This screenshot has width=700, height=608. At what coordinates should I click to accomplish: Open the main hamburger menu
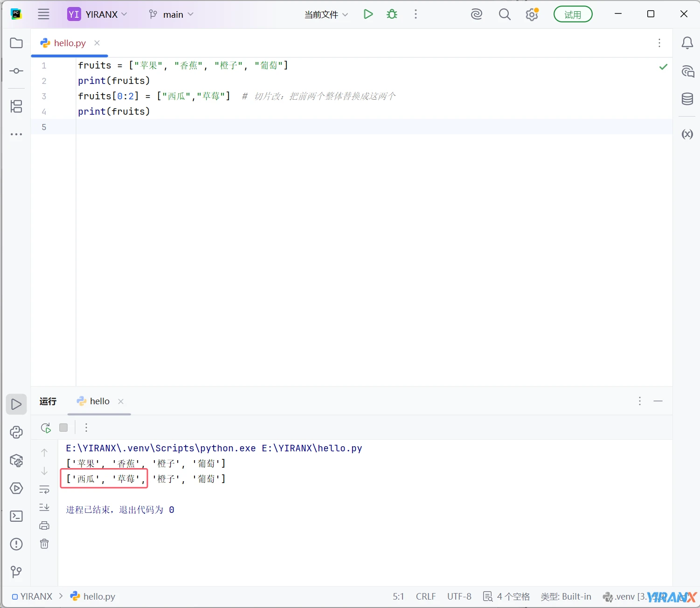coord(43,14)
